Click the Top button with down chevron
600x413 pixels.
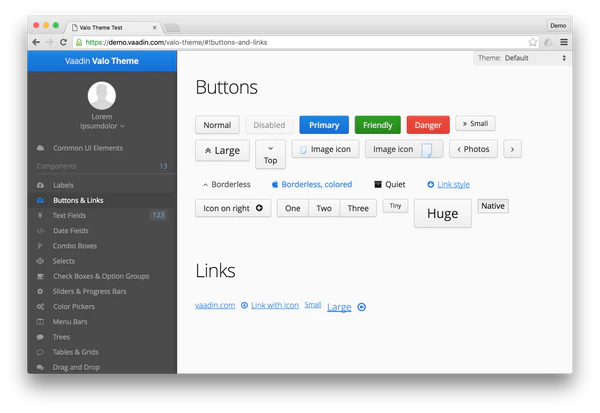[x=270, y=154]
